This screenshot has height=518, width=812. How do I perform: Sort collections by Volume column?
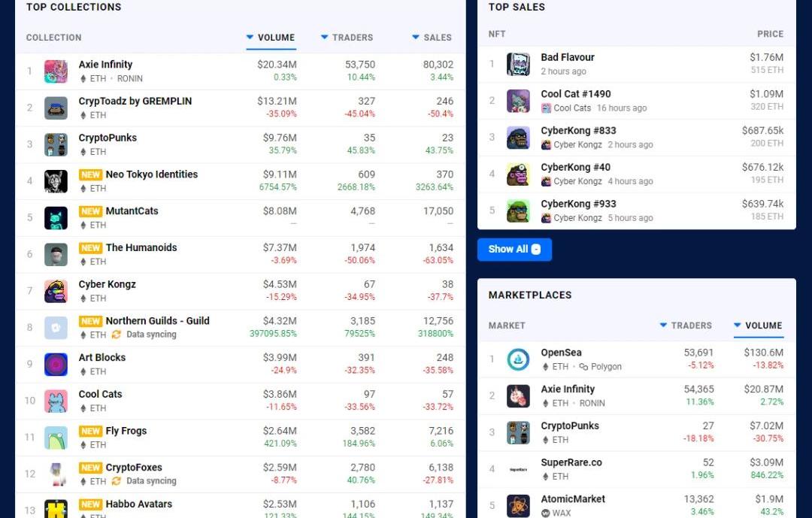[x=271, y=38]
